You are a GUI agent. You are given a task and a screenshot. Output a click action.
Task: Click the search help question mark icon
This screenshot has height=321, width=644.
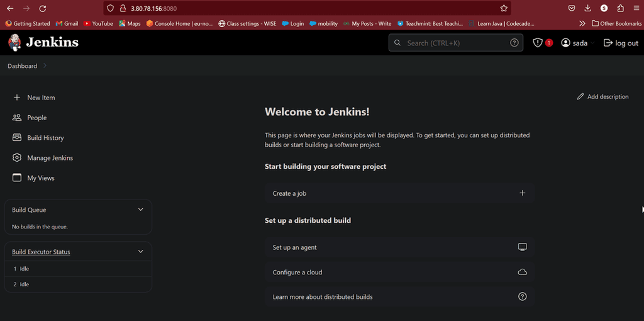[x=514, y=43]
